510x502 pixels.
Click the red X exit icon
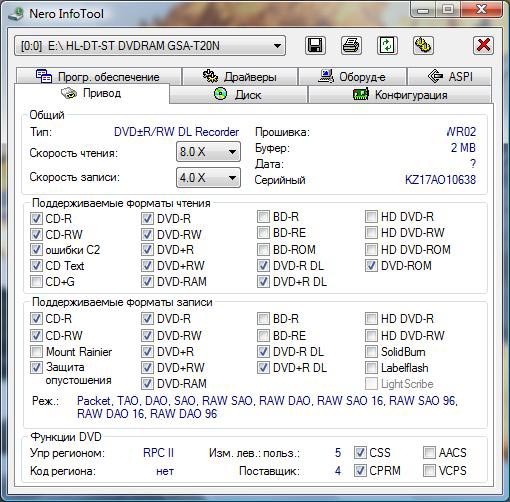(x=483, y=45)
